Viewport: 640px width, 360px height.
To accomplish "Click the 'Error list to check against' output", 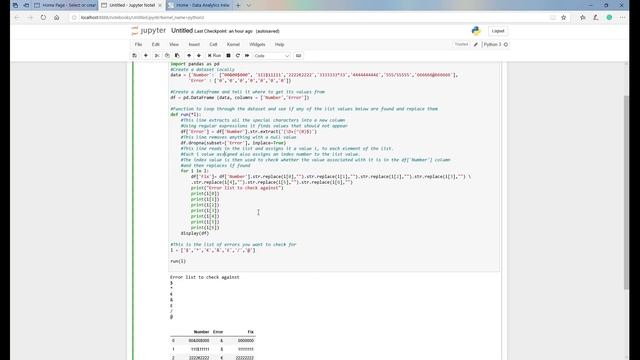I will tap(205, 277).
